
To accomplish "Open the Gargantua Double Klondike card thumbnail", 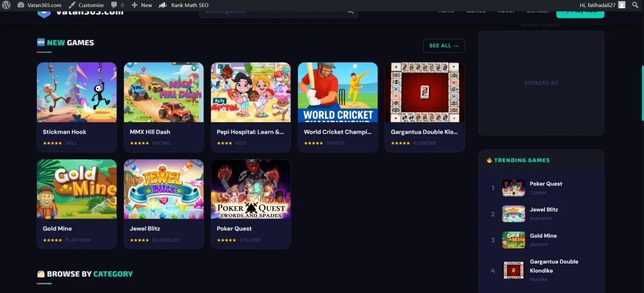I will point(425,92).
